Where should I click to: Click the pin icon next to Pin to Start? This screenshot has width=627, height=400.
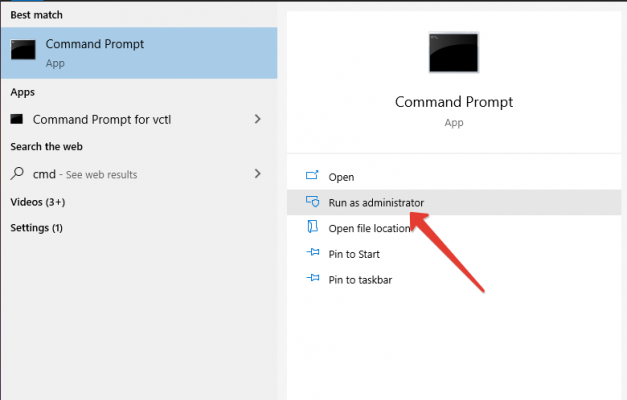pos(311,254)
